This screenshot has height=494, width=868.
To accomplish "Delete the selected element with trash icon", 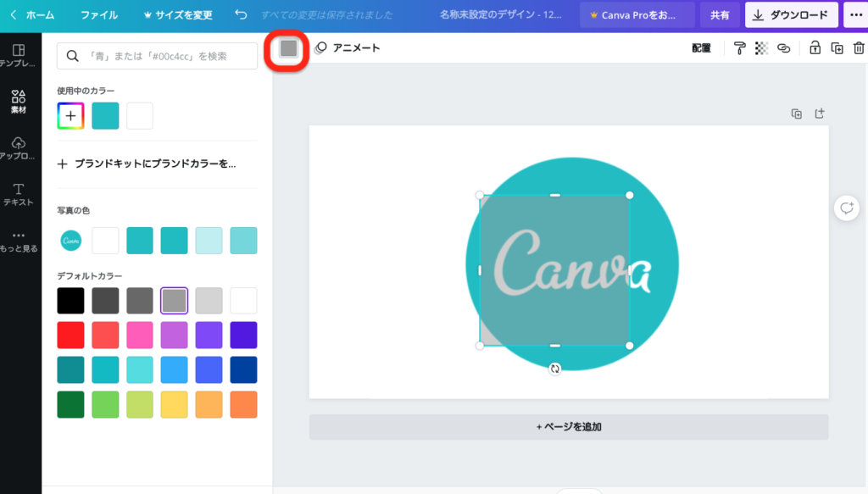I will coord(859,48).
